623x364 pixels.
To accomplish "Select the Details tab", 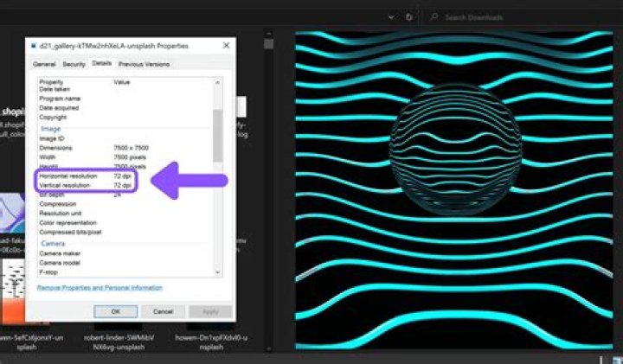I will tap(102, 64).
